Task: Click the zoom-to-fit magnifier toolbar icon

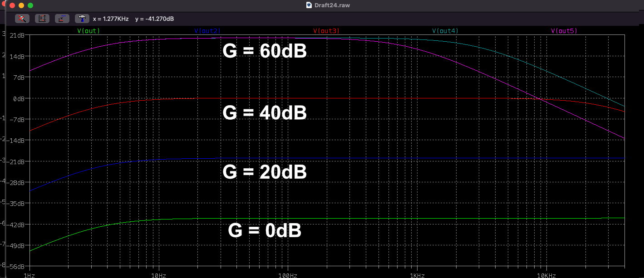Action: [22, 19]
